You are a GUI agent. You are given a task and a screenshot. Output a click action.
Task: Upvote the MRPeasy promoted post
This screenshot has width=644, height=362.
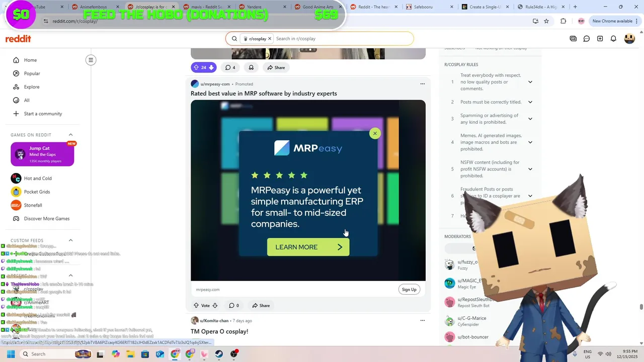196,305
